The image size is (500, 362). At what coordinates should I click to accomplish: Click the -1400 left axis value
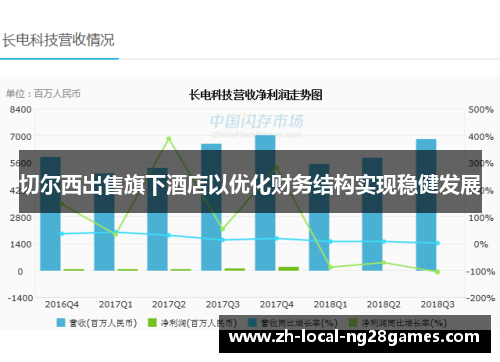click(20, 298)
